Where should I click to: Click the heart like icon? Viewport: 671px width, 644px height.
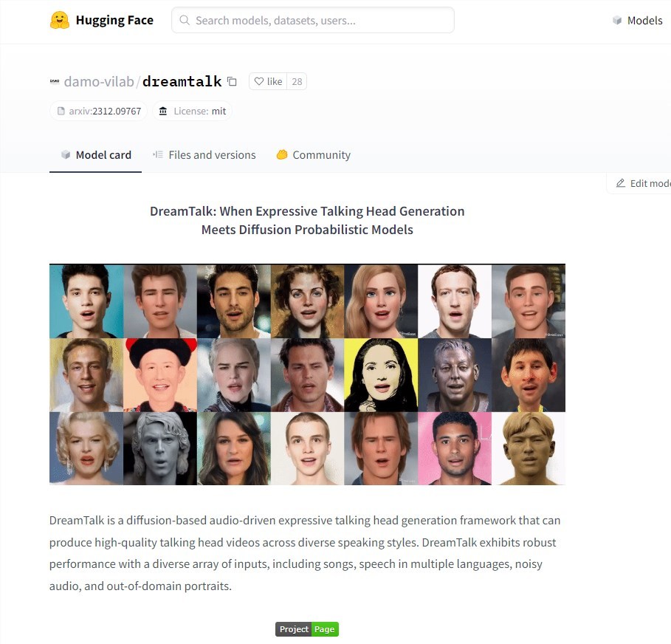[x=259, y=81]
